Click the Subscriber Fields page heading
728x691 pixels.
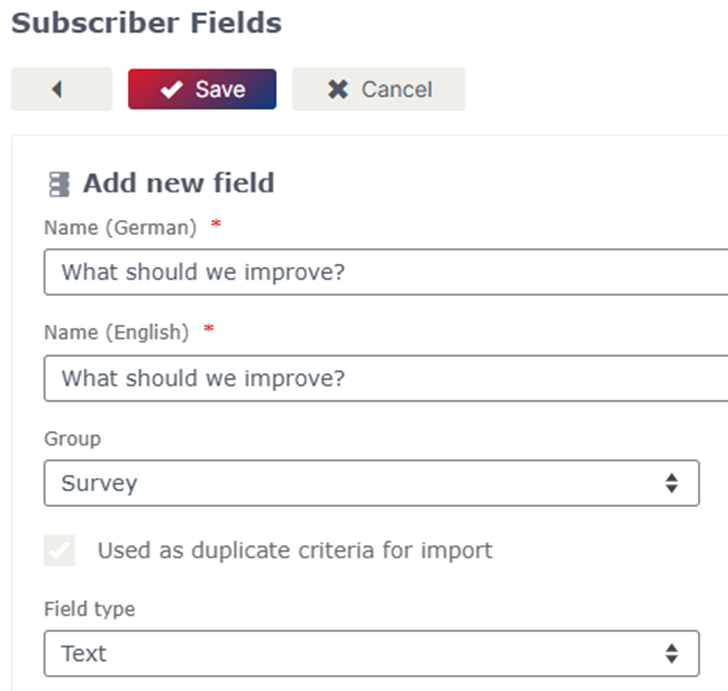[x=147, y=23]
